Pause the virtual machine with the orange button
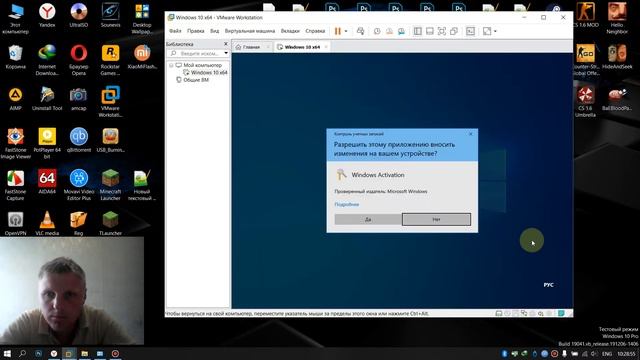The height and width of the screenshot is (360, 640). 338,31
